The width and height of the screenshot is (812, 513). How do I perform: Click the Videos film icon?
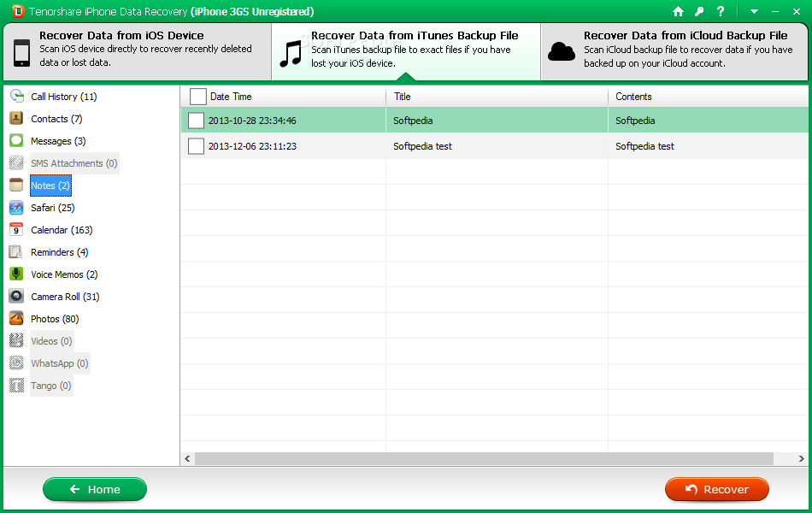pyautogui.click(x=16, y=341)
